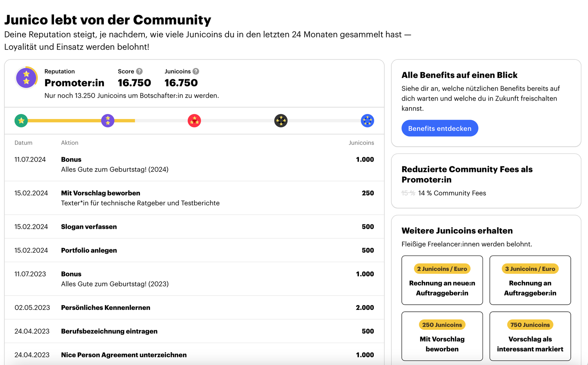Image resolution: width=588 pixels, height=365 pixels.
Task: Select the Mit Vorschlag beworben table row
Action: [x=194, y=198]
